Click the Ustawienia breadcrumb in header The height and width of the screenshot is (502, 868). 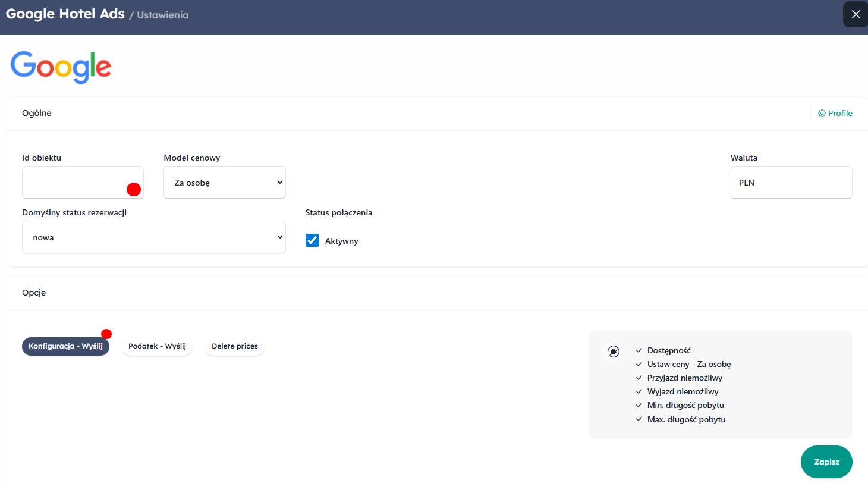click(162, 15)
